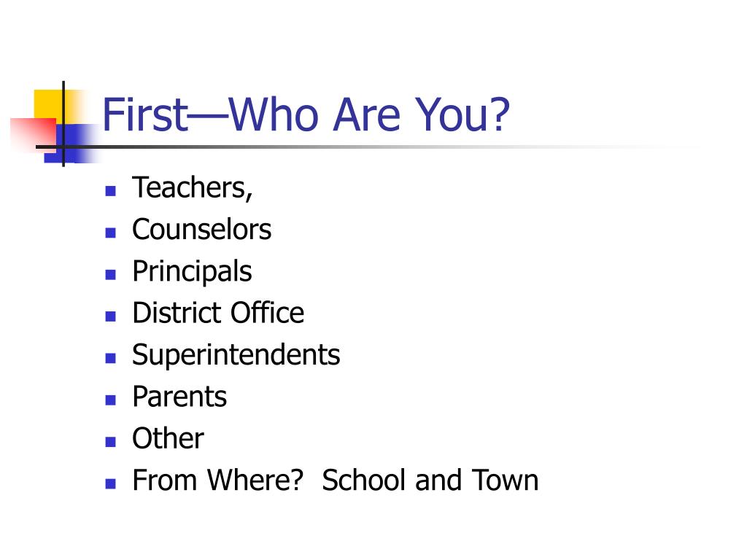747x560 pixels.
Task: Click the slide title 'First—Who Are You?'
Action: pyautogui.click(x=306, y=114)
